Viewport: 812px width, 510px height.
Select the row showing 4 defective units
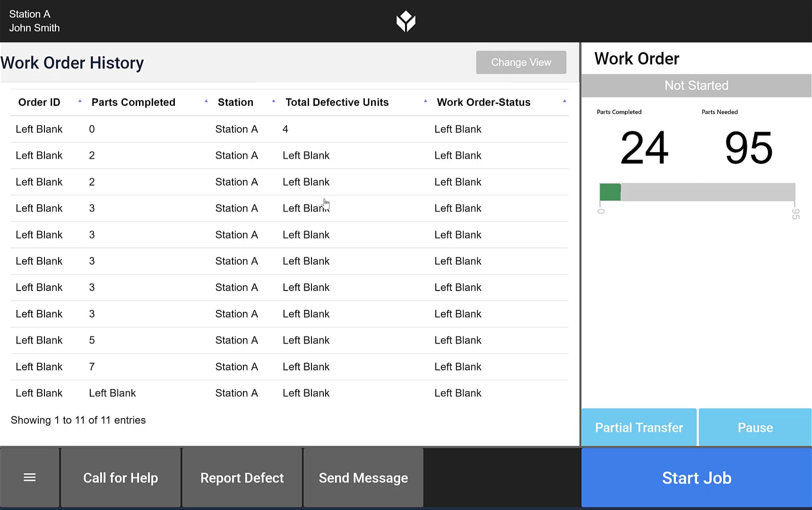tap(284, 129)
